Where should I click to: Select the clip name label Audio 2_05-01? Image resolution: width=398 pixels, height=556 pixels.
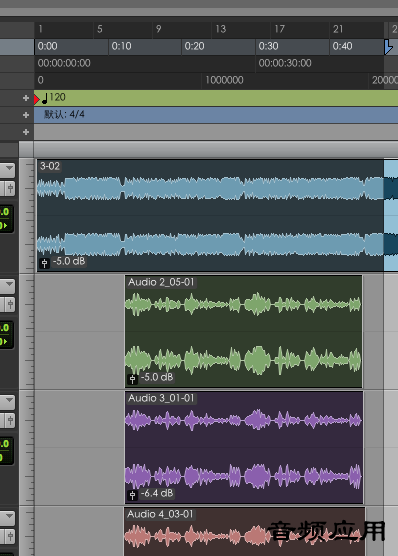[161, 282]
